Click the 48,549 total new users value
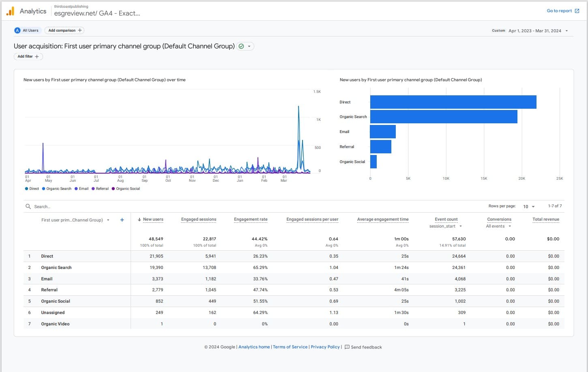 click(156, 239)
